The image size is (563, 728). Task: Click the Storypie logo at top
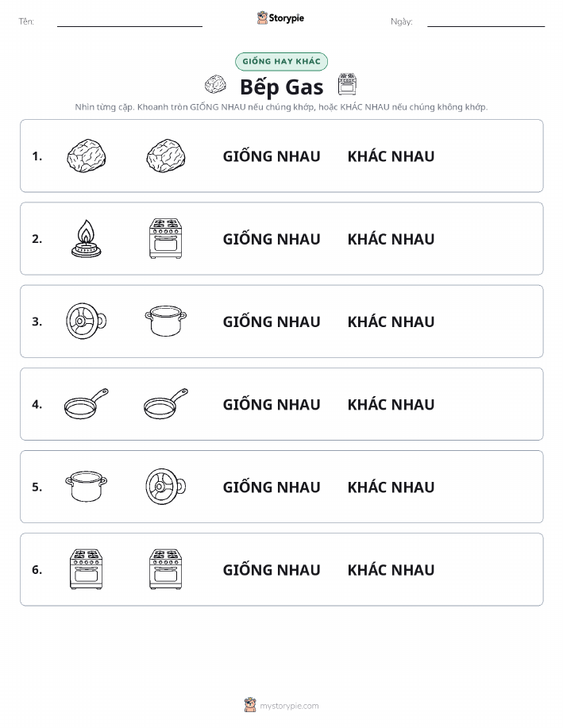[280, 18]
